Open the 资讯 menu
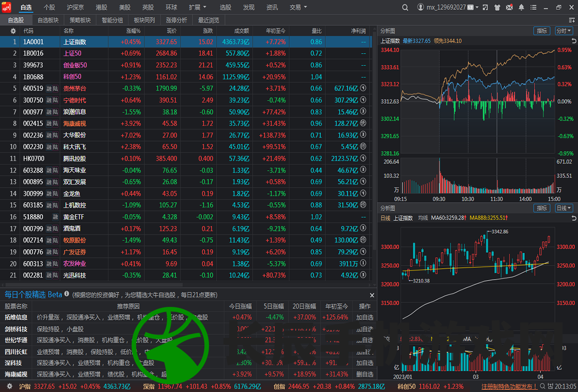The image size is (578, 392). [272, 7]
